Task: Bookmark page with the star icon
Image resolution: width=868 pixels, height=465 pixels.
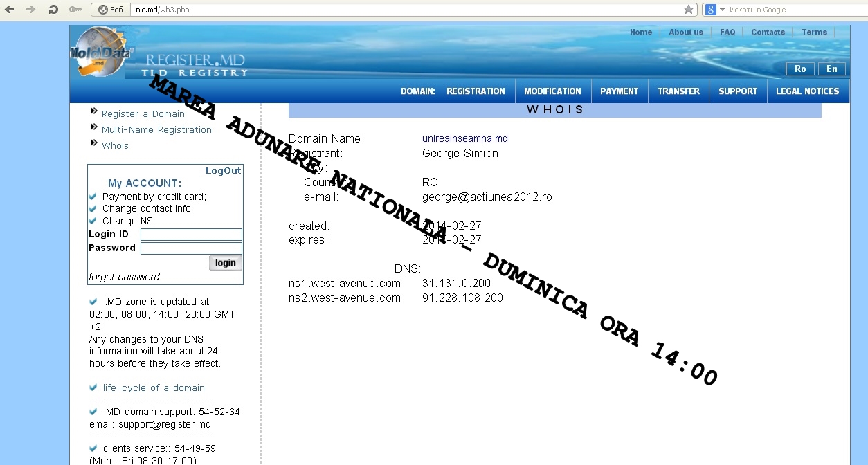Action: (689, 10)
